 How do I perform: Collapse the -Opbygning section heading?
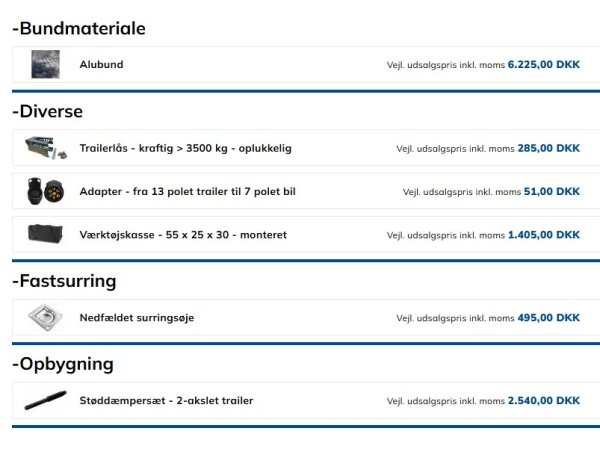click(63, 364)
